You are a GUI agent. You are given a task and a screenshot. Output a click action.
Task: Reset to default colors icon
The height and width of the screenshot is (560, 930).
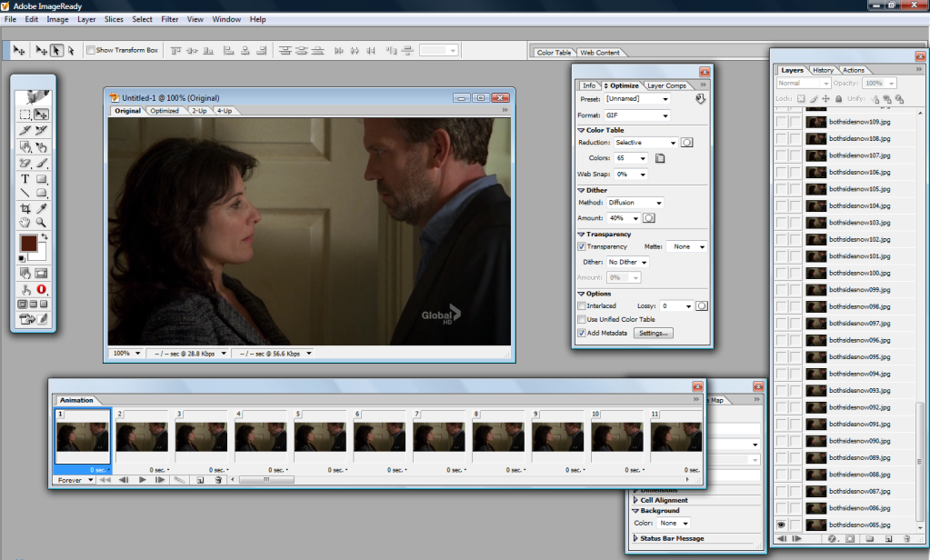[x=22, y=259]
